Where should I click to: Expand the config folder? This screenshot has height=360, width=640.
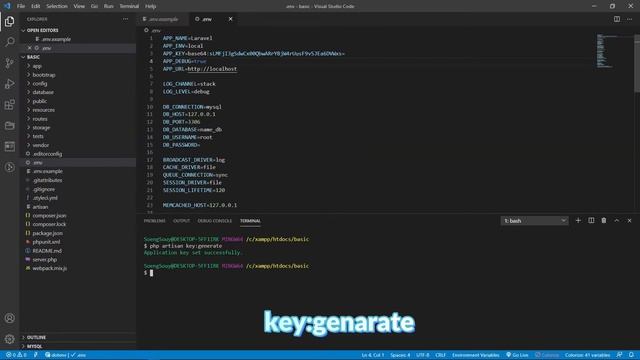coord(40,84)
